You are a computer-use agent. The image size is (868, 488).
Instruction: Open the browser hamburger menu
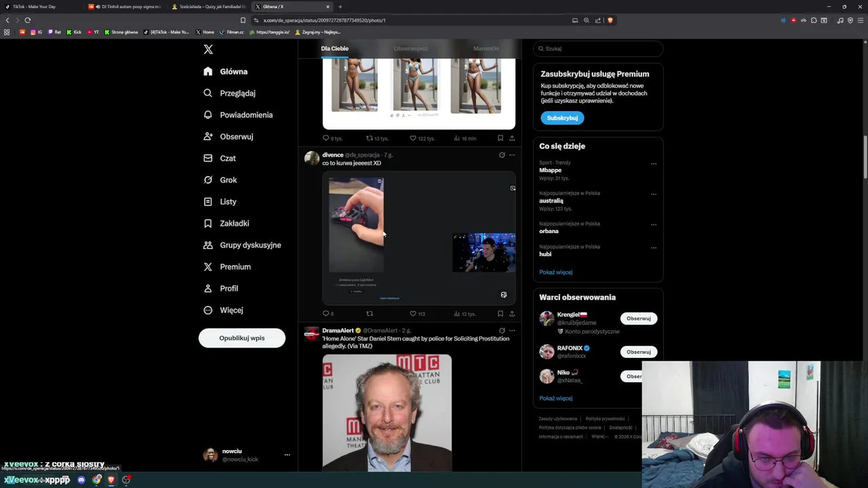click(x=860, y=20)
